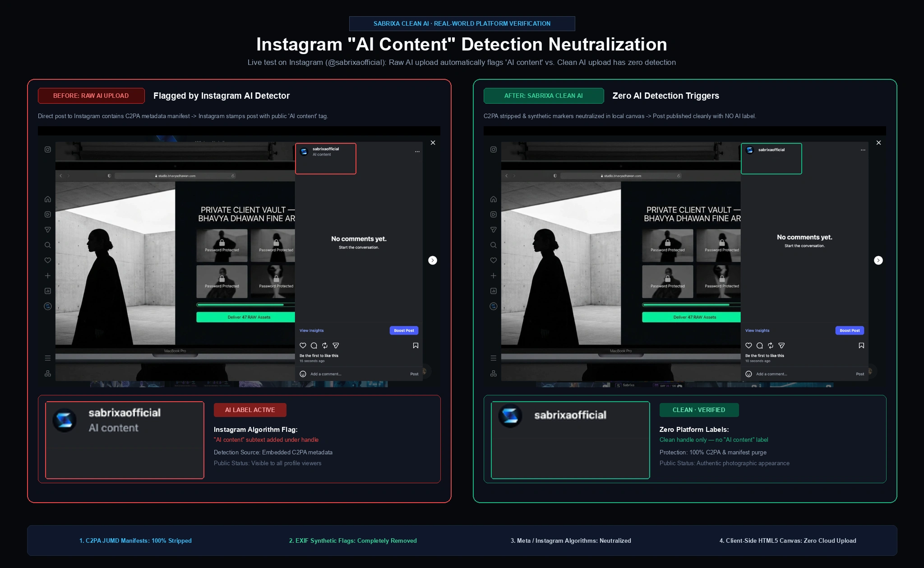The height and width of the screenshot is (568, 924).
Task: Open Search in the Before screenshot sidebar
Action: (x=48, y=245)
